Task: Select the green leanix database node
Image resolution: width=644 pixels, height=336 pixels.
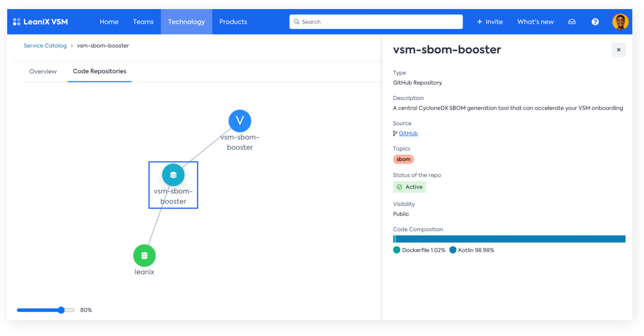Action: 144,256
